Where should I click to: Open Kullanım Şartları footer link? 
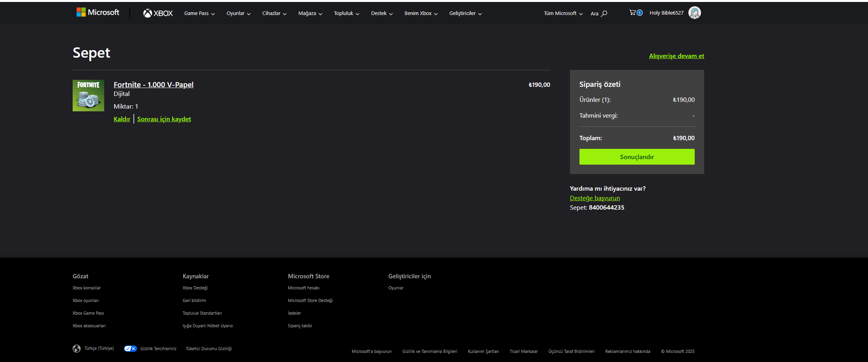point(484,351)
